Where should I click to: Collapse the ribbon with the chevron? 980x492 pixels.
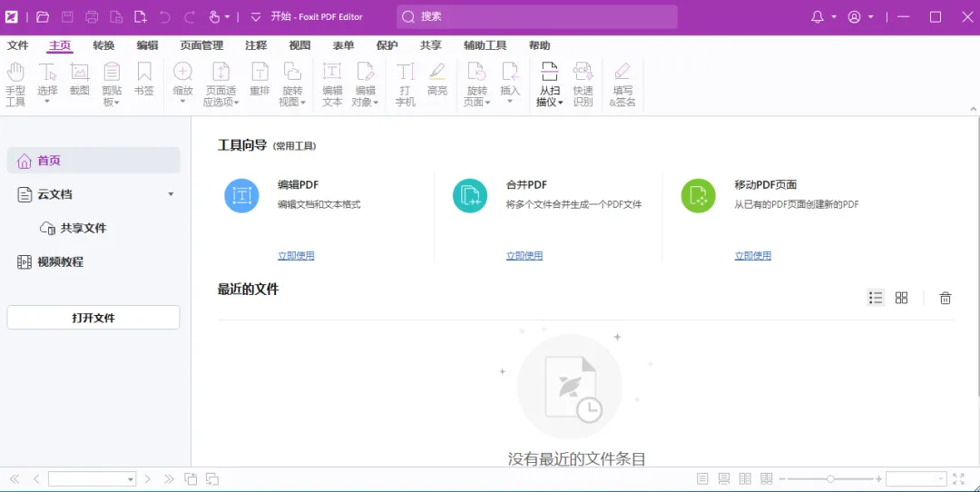tap(973, 109)
